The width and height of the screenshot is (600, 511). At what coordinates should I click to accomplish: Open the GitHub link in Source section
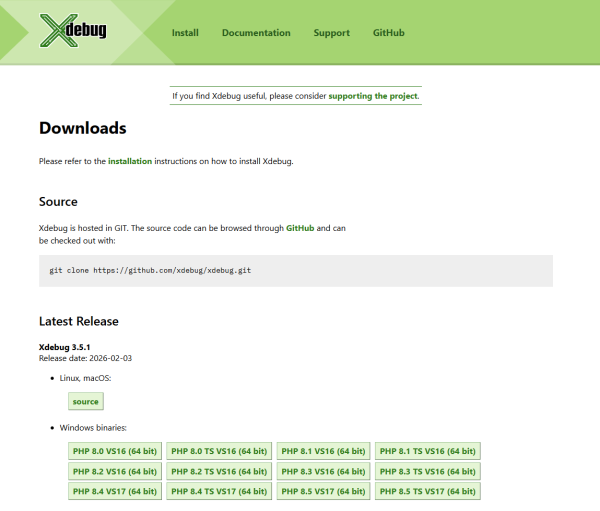coord(300,228)
